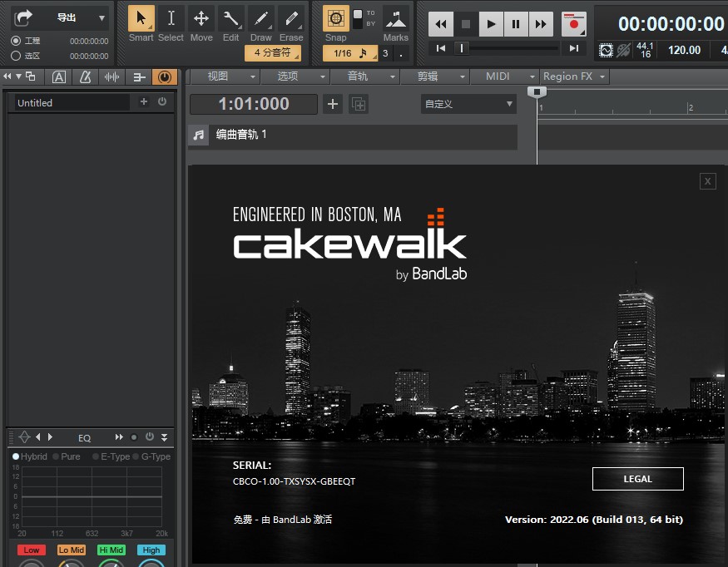Open the 剪辑 menu
This screenshot has height=567, width=728.
pyautogui.click(x=435, y=76)
